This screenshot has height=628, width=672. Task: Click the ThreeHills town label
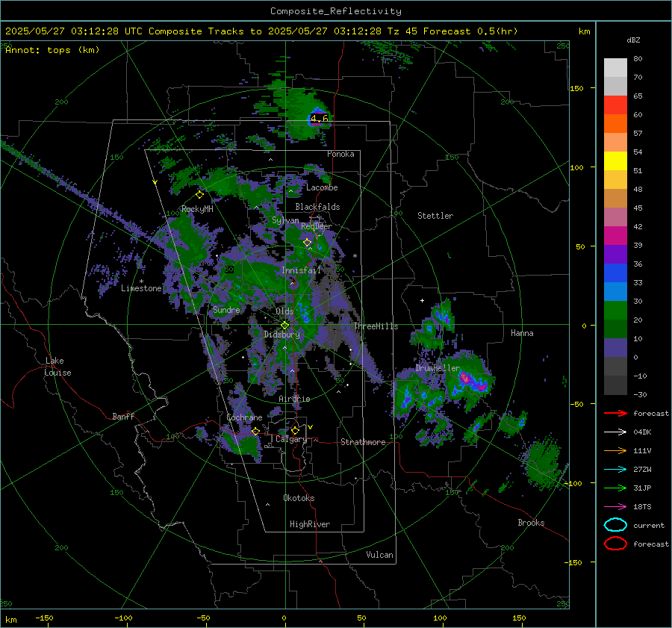[x=376, y=326]
